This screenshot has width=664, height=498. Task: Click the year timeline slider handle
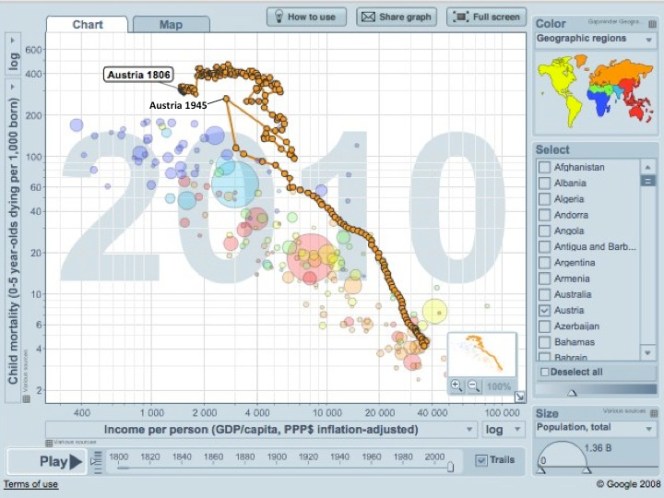[x=451, y=465]
